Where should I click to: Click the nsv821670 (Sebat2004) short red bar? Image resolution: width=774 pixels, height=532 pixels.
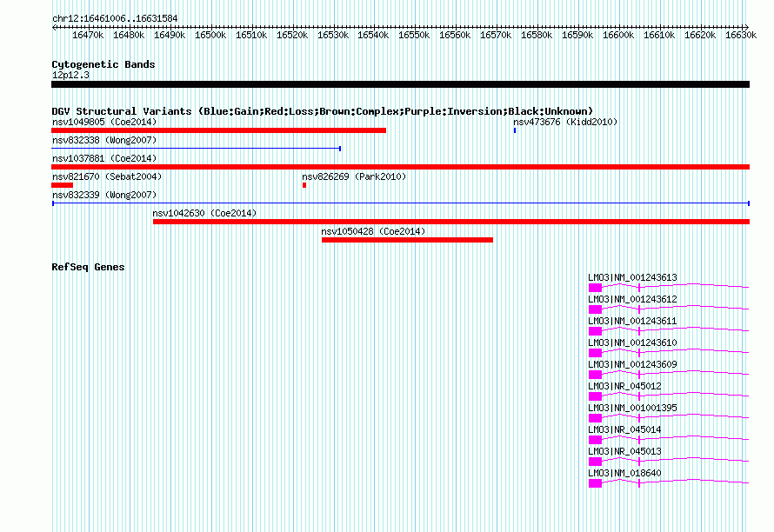click(63, 185)
